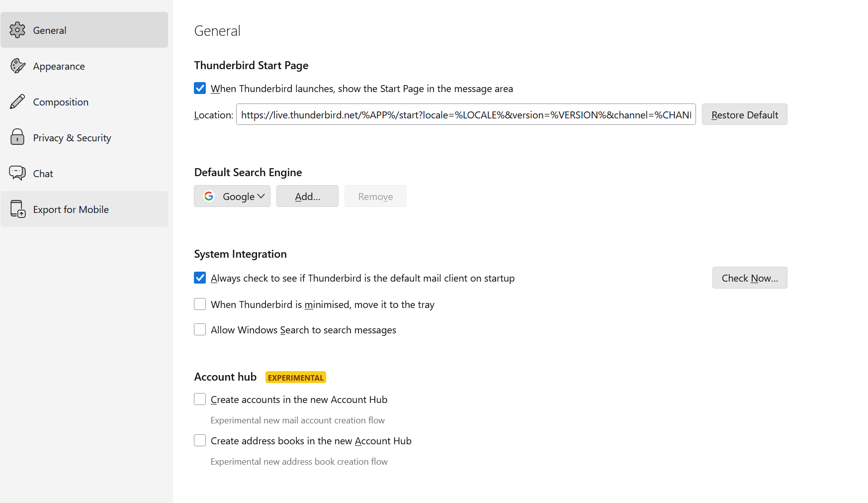Click the Appearance palette icon

(x=17, y=66)
